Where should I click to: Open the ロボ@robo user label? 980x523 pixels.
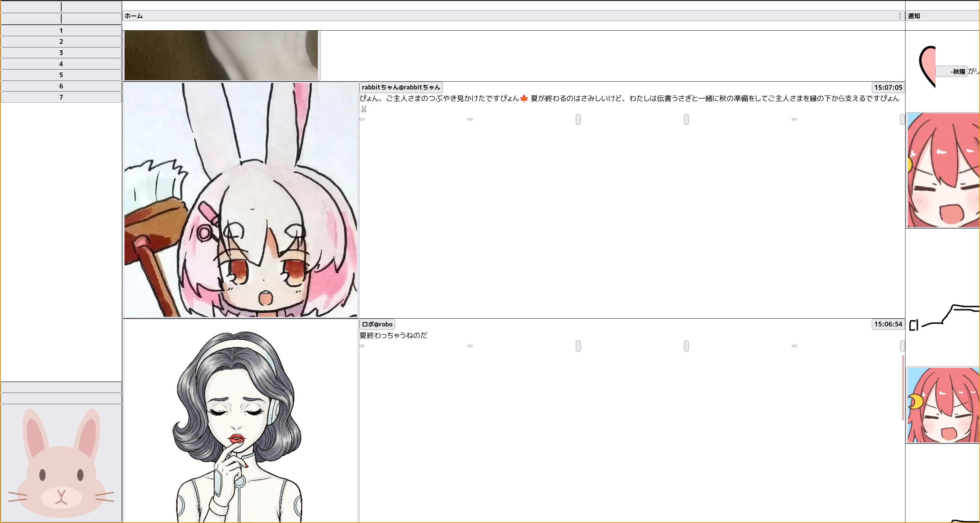coord(377,324)
